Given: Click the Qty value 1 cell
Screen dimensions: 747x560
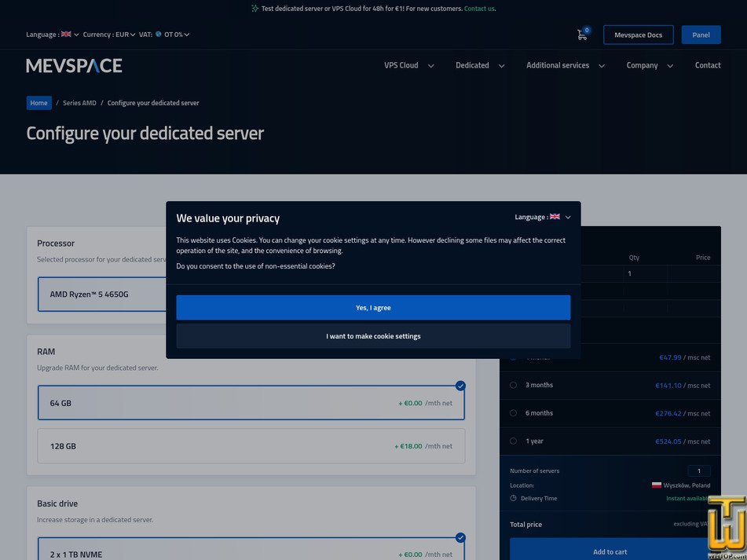Looking at the screenshot, I should point(646,274).
